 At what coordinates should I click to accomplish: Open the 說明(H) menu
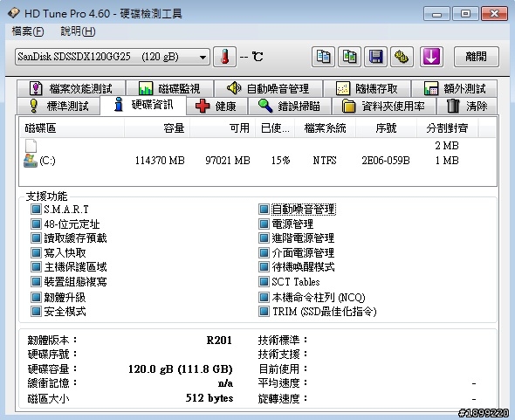pyautogui.click(x=78, y=31)
